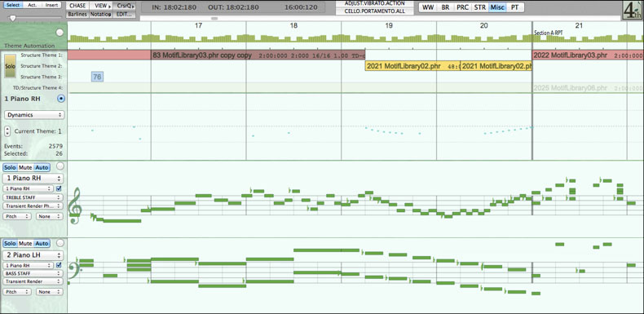Open the BASS STAFF dropdown
The height and width of the screenshot is (314, 644).
(33, 273)
